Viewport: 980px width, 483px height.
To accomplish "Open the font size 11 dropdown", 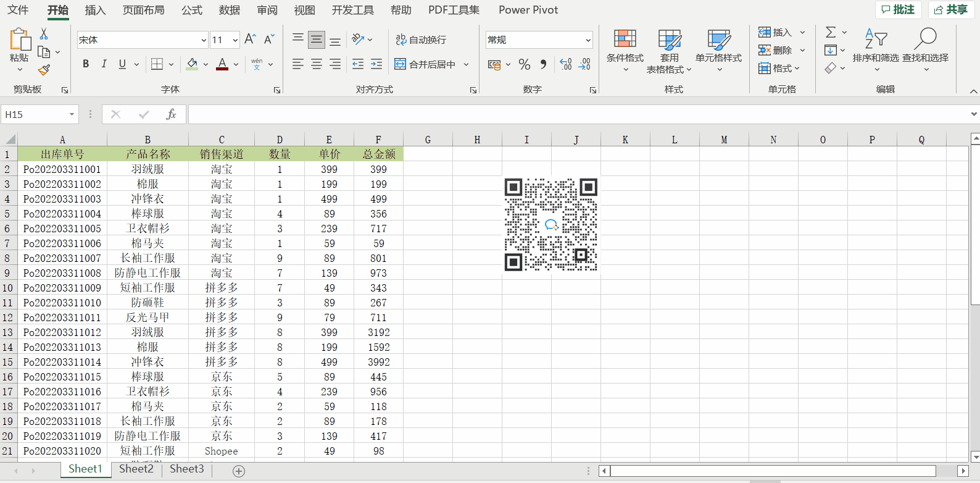I will pyautogui.click(x=235, y=40).
